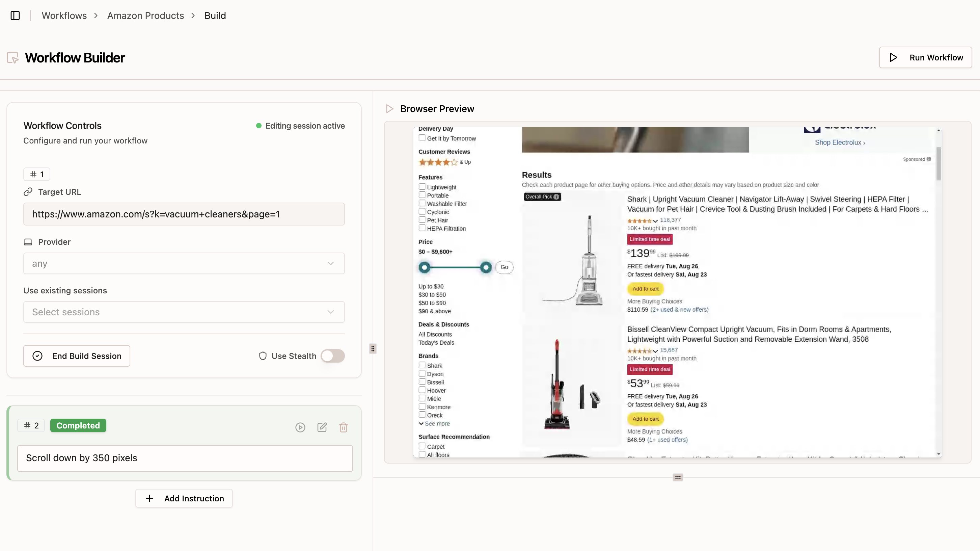
Task: Click the Overall Pick info icon
Action: coord(556,197)
